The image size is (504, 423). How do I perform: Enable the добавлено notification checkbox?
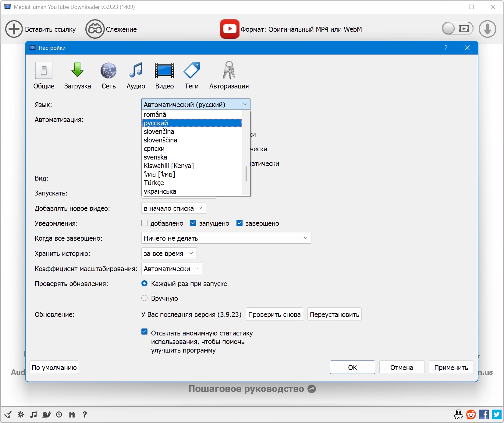[144, 223]
